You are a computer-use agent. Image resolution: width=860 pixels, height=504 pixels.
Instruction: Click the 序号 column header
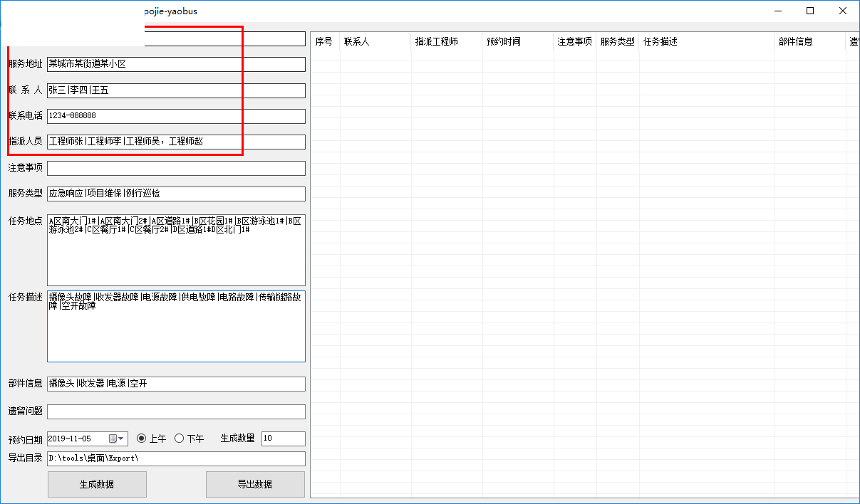click(324, 42)
